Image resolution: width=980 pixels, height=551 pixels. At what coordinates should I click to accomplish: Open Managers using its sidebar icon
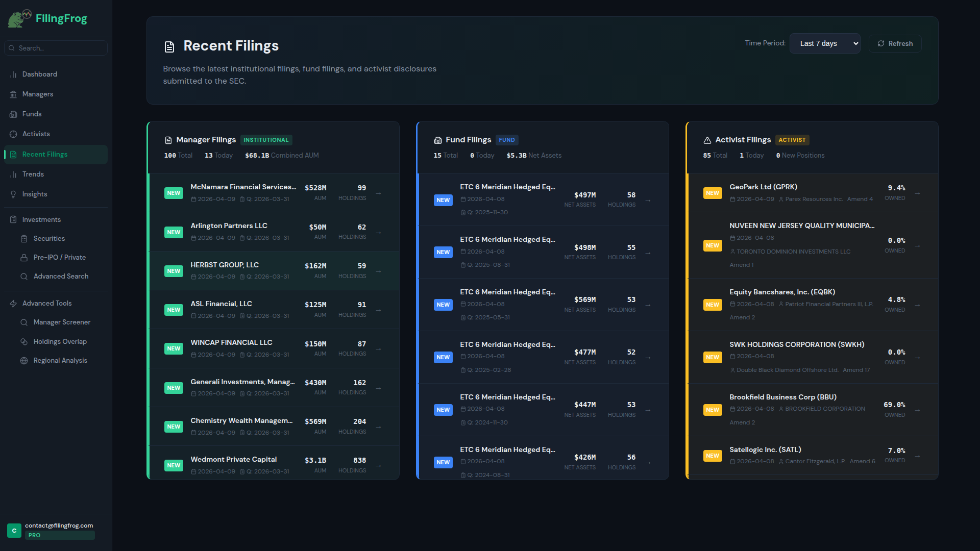tap(13, 94)
